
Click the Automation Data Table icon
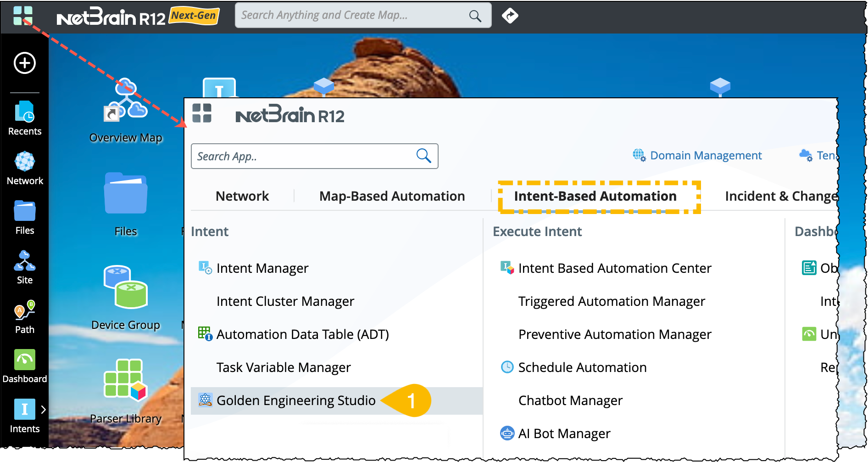tap(205, 333)
